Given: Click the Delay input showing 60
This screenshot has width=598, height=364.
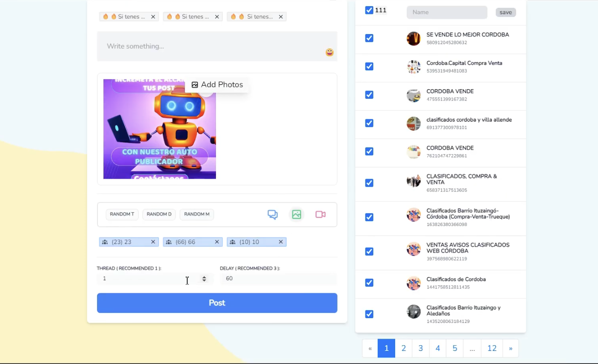Looking at the screenshot, I should pos(278,279).
